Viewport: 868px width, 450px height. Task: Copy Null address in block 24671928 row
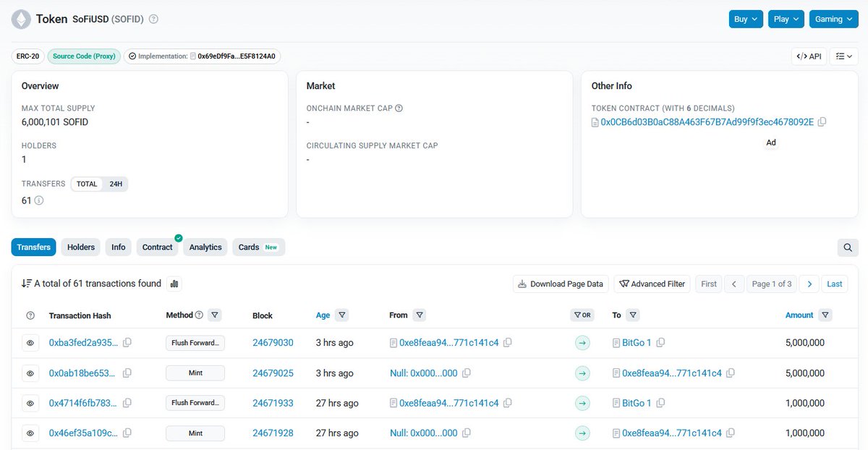(x=467, y=433)
